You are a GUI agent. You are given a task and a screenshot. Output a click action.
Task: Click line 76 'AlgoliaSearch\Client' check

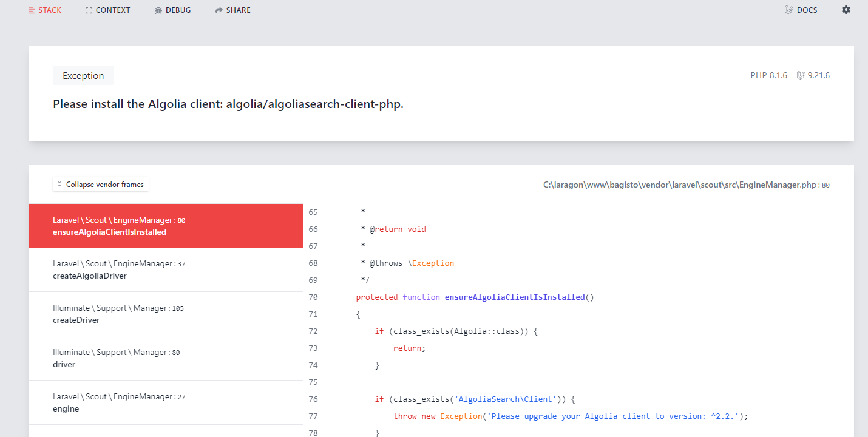[x=475, y=399]
